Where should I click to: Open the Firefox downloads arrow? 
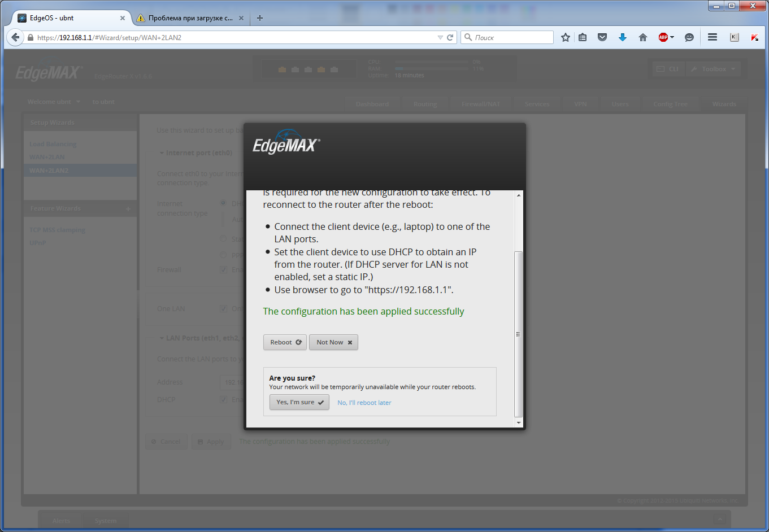[623, 37]
